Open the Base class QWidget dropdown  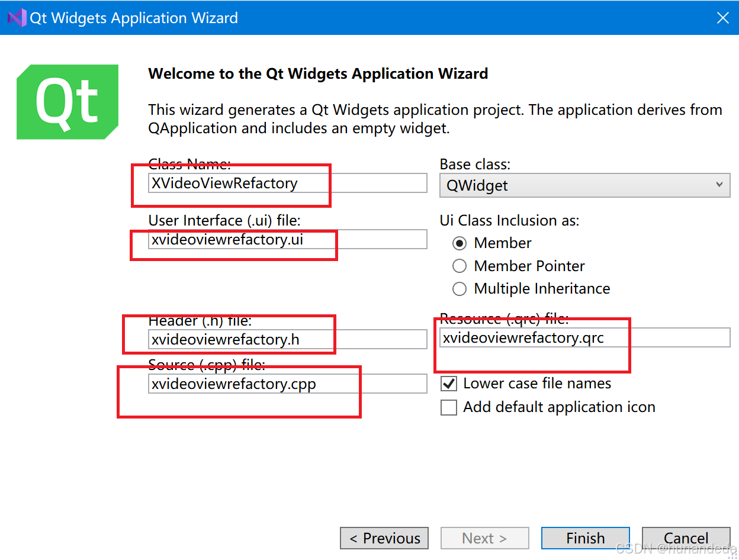tap(585, 185)
